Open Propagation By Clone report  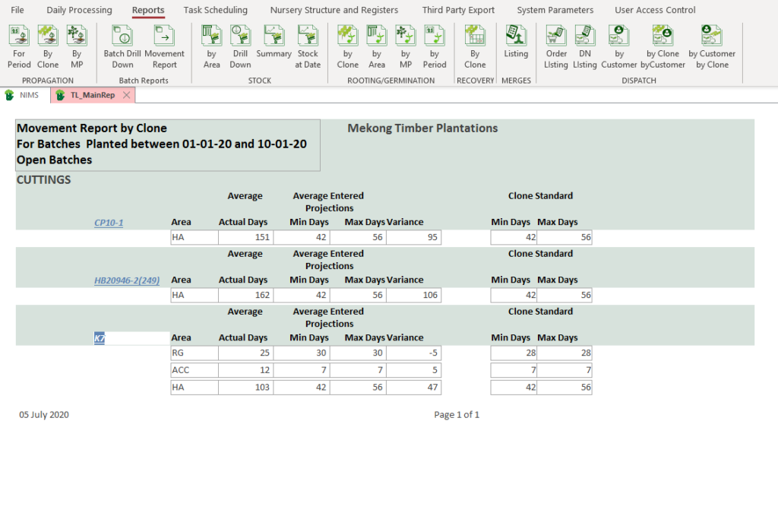point(48,36)
